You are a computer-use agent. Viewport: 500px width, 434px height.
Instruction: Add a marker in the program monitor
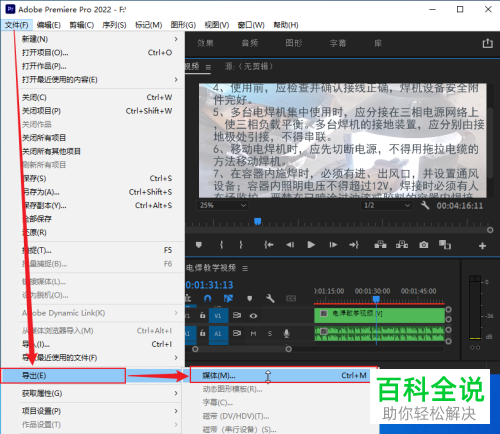coord(199,245)
